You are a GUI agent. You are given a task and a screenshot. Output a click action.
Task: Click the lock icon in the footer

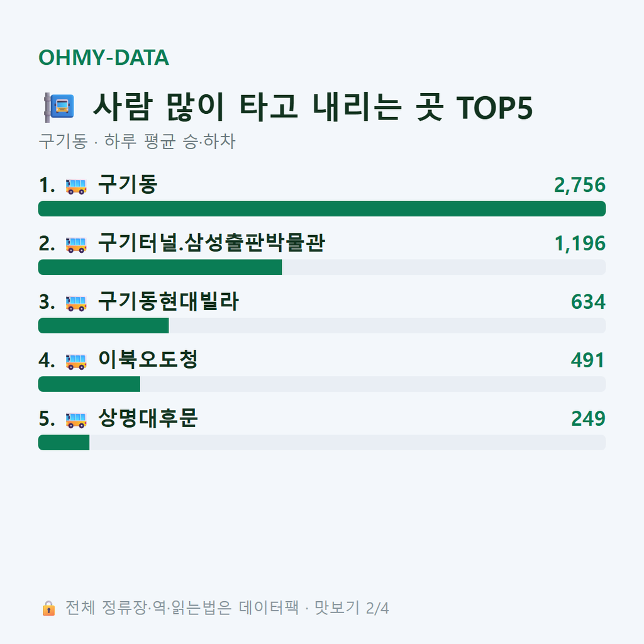[x=48, y=608]
